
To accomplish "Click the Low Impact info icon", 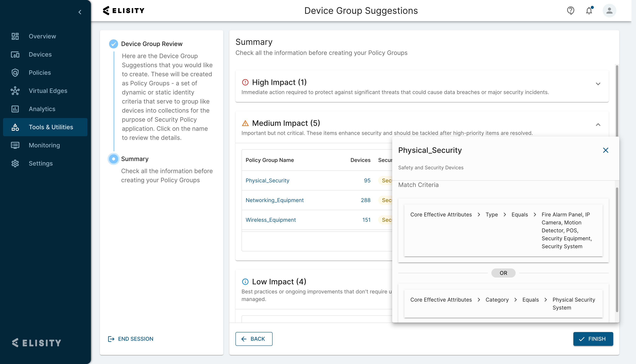I will coord(245,282).
